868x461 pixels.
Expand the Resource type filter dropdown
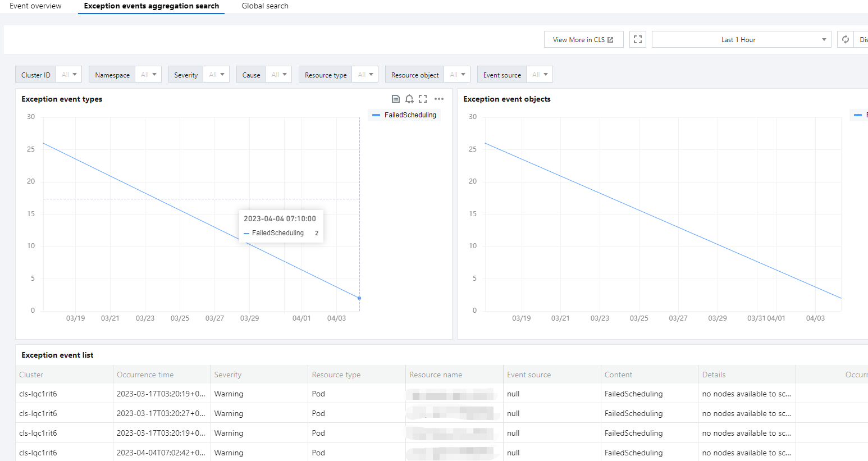[x=365, y=75]
